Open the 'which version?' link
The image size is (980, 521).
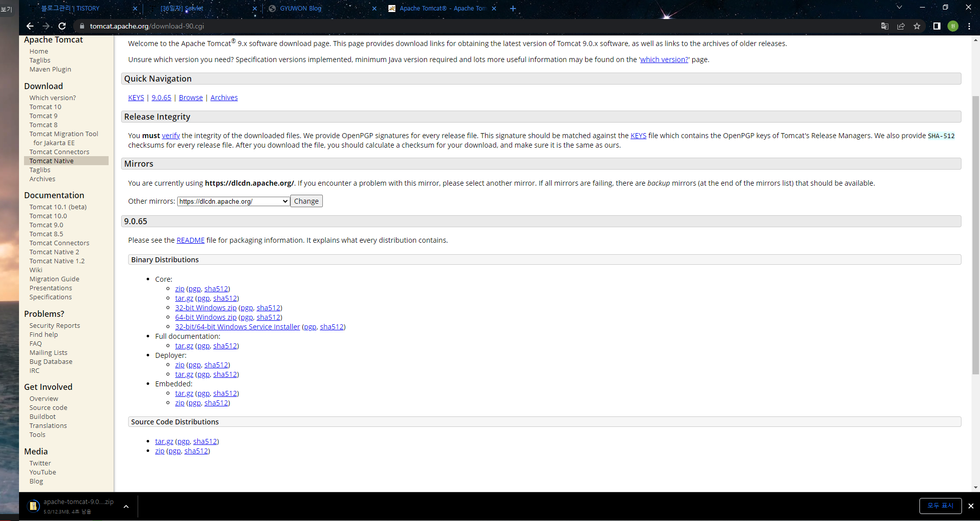click(x=664, y=60)
